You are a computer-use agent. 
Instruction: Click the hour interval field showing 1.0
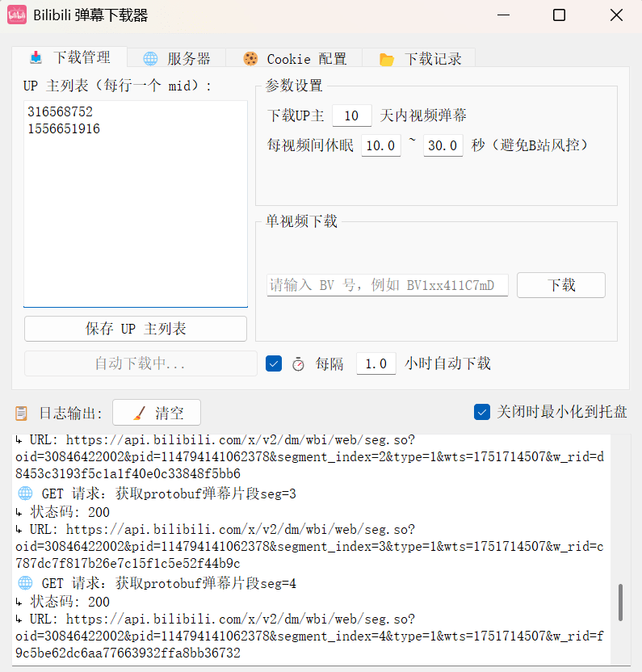pos(376,364)
